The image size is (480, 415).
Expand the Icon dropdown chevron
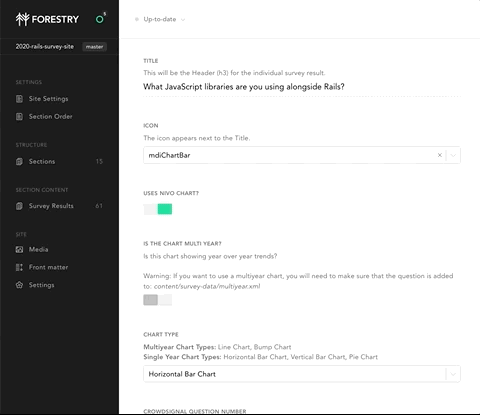pos(453,155)
